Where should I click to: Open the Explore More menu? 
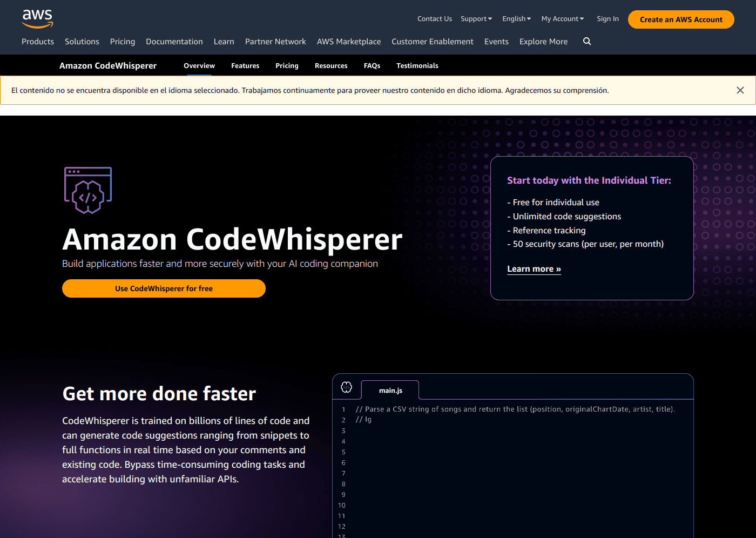[543, 42]
